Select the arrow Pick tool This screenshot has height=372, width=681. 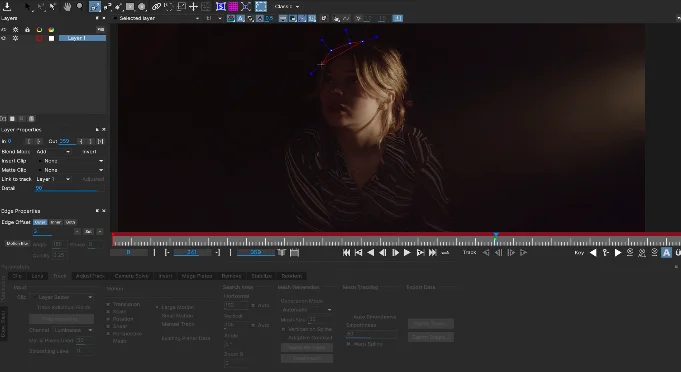pyautogui.click(x=28, y=7)
